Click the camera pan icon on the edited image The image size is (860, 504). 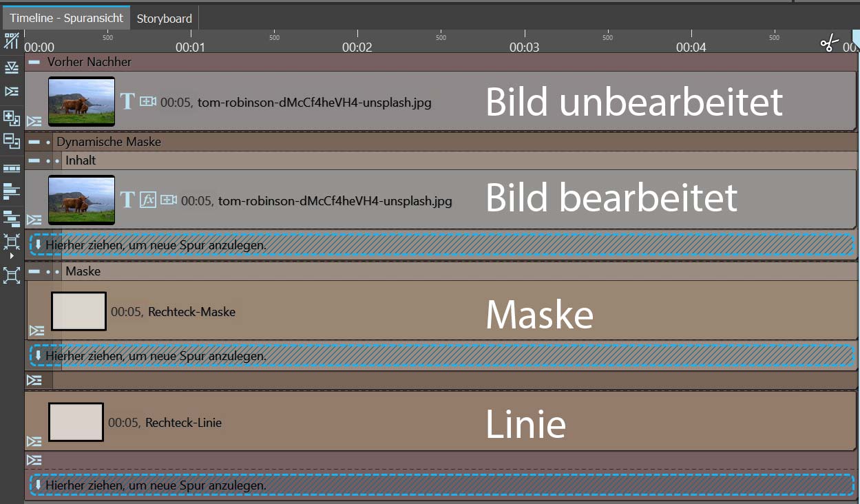coord(169,200)
